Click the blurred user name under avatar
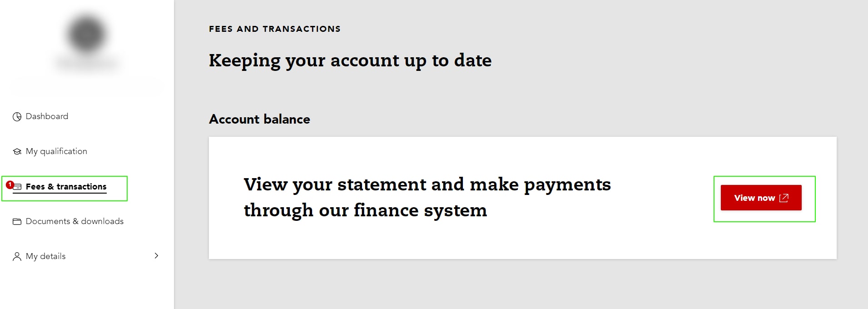868x309 pixels. [87, 64]
